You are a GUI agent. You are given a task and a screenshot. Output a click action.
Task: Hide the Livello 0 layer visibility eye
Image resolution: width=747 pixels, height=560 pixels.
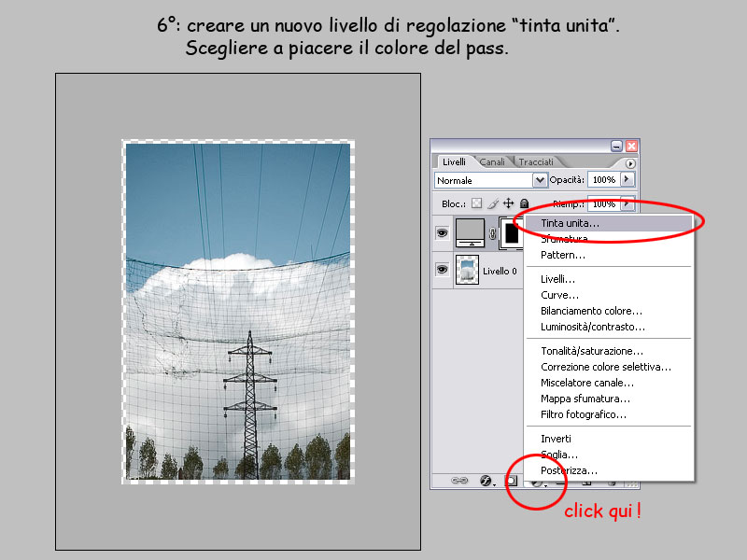[x=443, y=267]
